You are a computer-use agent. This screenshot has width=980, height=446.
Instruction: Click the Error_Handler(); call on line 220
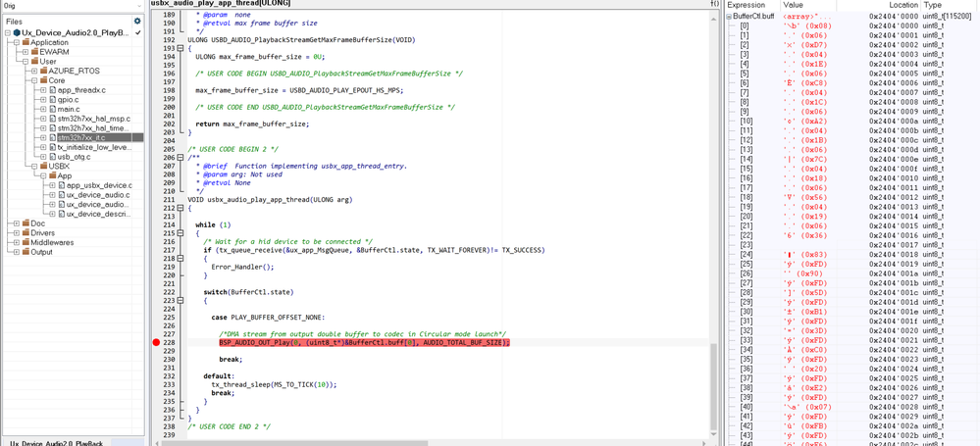[x=242, y=267]
